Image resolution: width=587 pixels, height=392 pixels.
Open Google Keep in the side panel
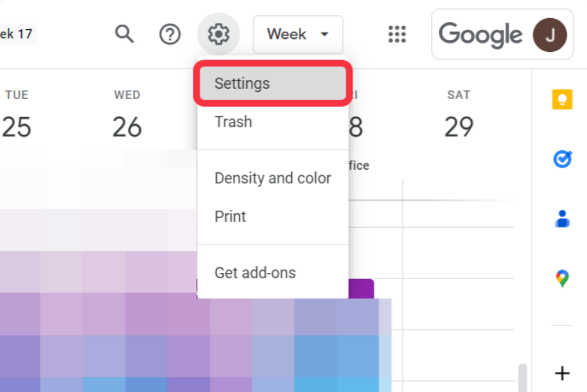tap(562, 100)
